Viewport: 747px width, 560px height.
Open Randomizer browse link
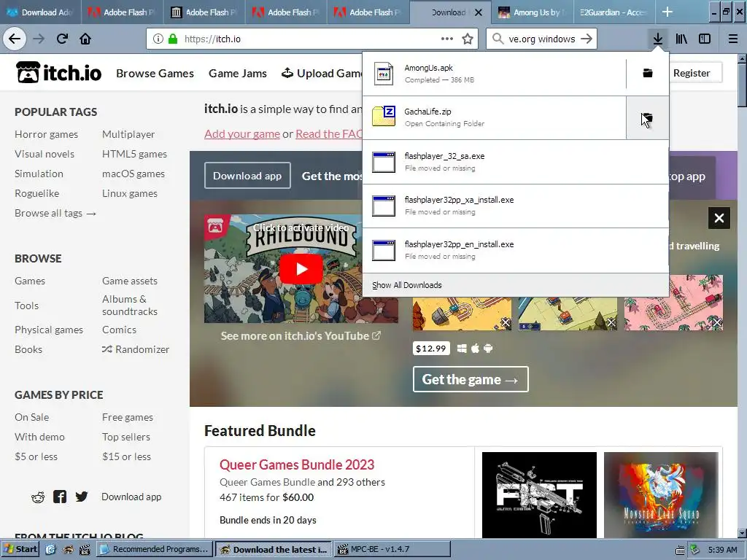click(x=136, y=349)
